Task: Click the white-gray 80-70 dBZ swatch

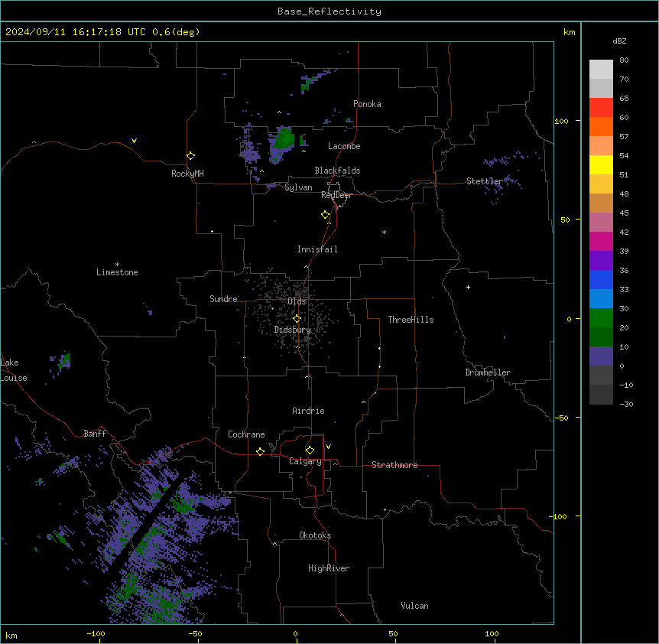Action: (601, 70)
